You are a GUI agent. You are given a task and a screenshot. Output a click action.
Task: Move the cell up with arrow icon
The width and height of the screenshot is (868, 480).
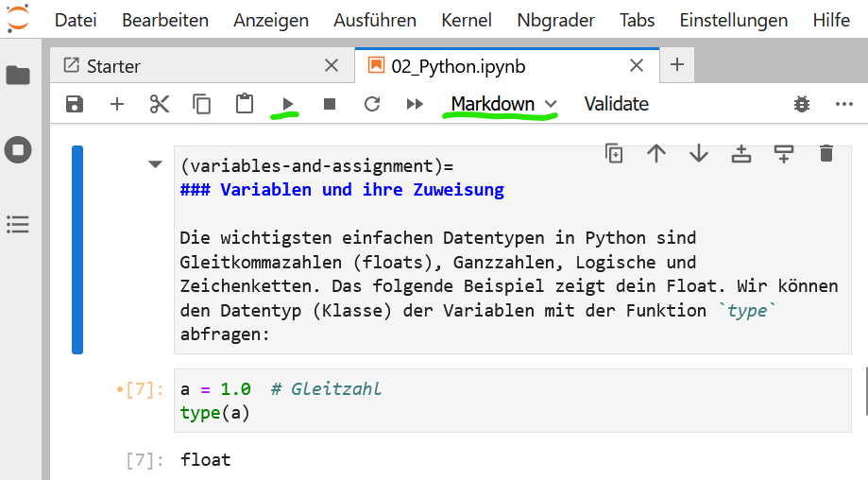(656, 153)
